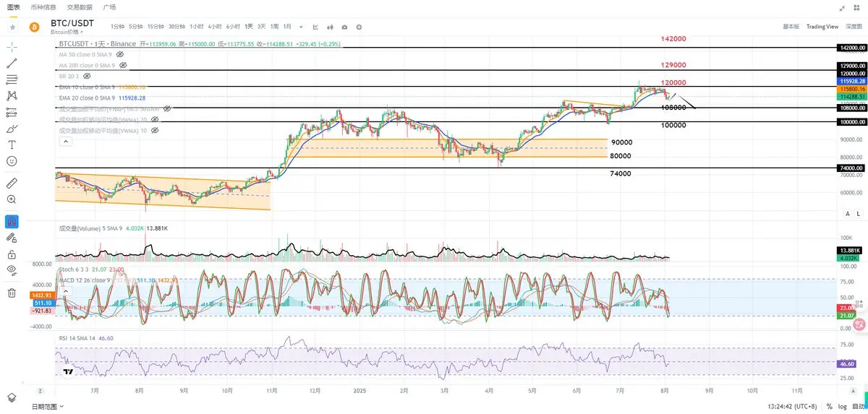Switch to Trading View chart mode
868x414 pixels.
822,27
